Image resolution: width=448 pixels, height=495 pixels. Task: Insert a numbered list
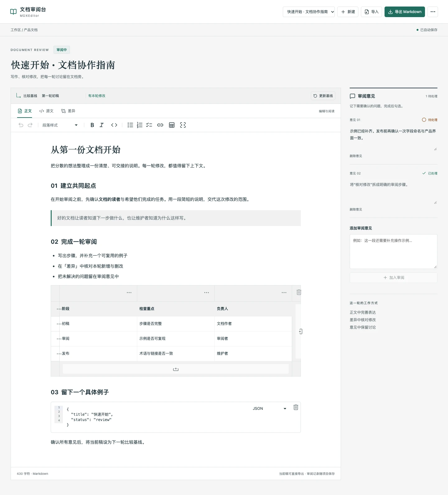140,125
